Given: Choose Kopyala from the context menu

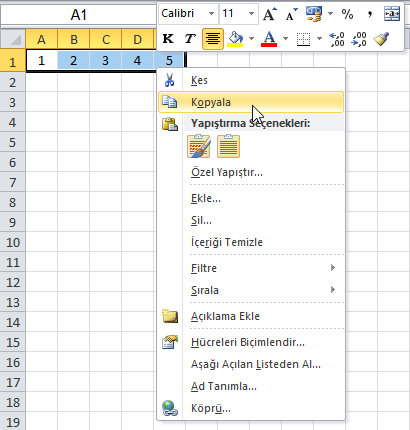Looking at the screenshot, I should pyautogui.click(x=251, y=102).
